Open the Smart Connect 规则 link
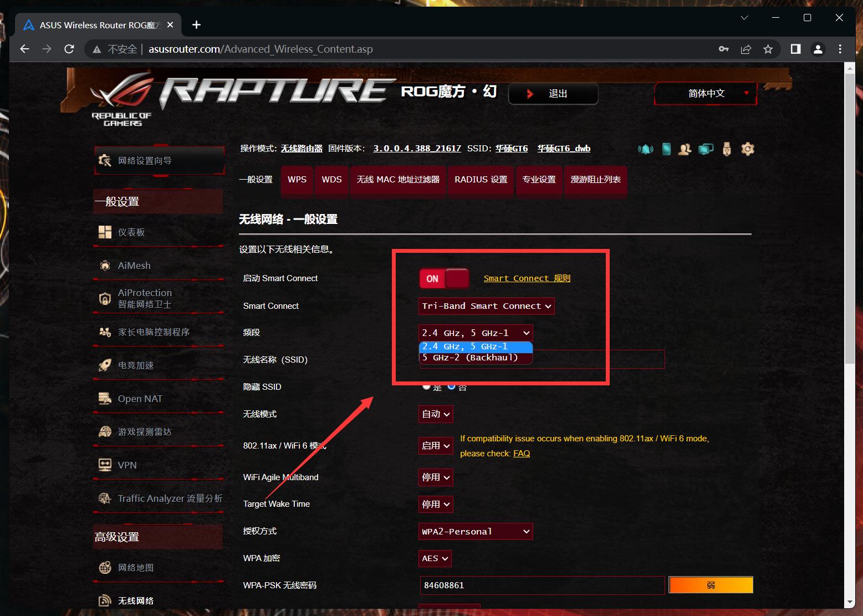The width and height of the screenshot is (863, 616). coord(527,278)
